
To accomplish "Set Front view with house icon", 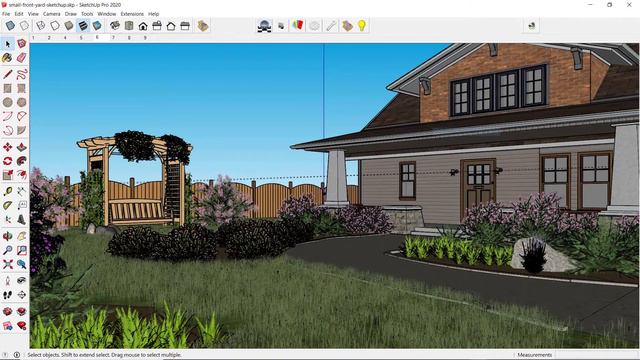I will pyautogui.click(x=143, y=26).
